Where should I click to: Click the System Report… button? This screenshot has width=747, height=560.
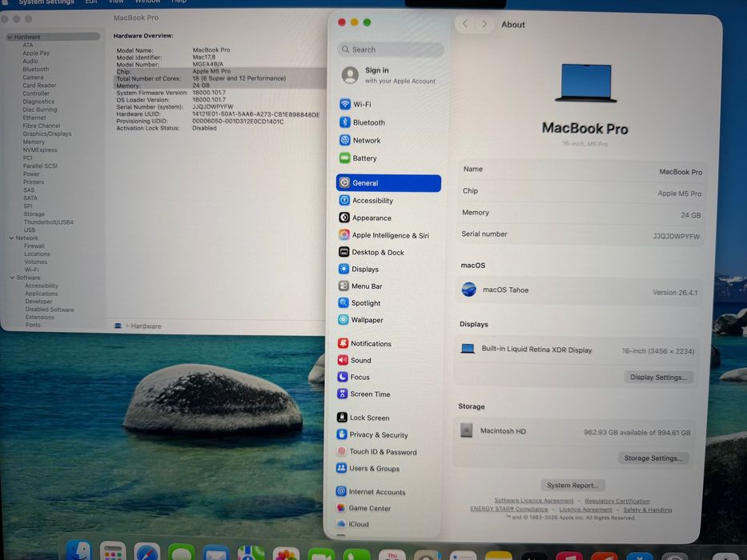click(572, 486)
